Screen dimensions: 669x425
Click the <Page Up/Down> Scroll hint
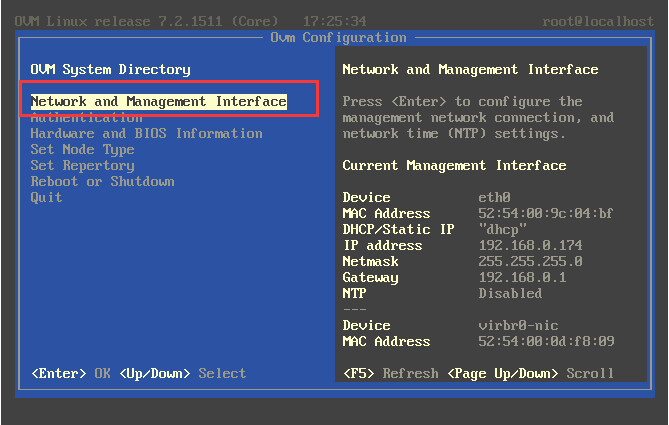pos(530,373)
